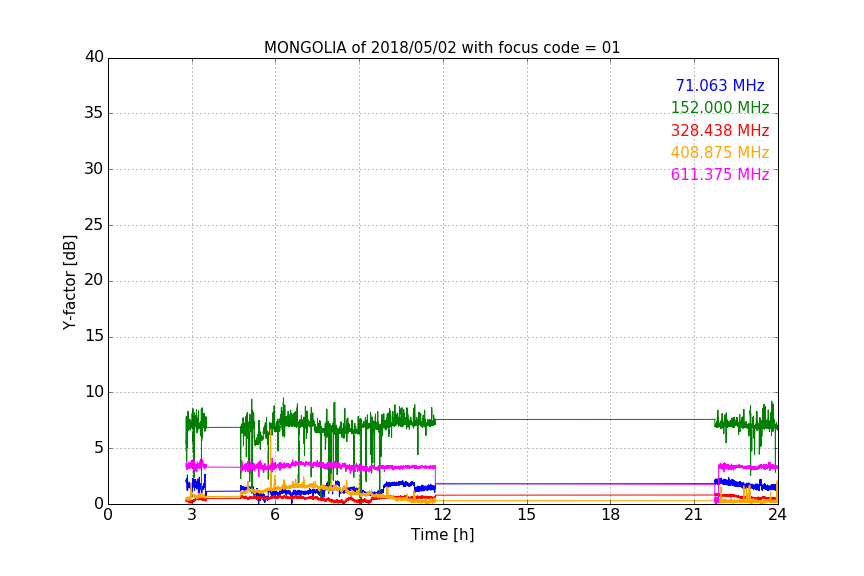Click the 'Time [h]' axis label
This screenshot has width=864, height=576.
click(442, 535)
